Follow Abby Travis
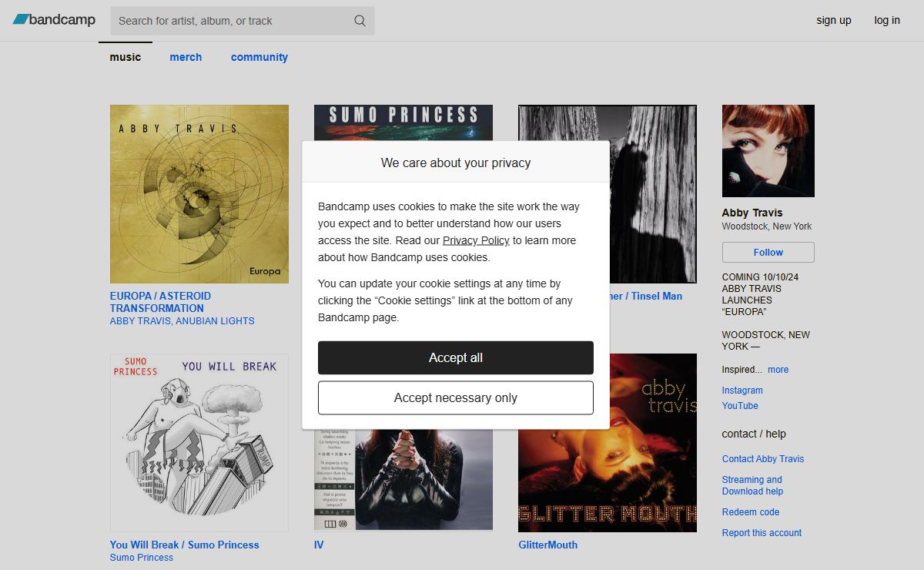Viewport: 924px width, 570px height. point(768,252)
